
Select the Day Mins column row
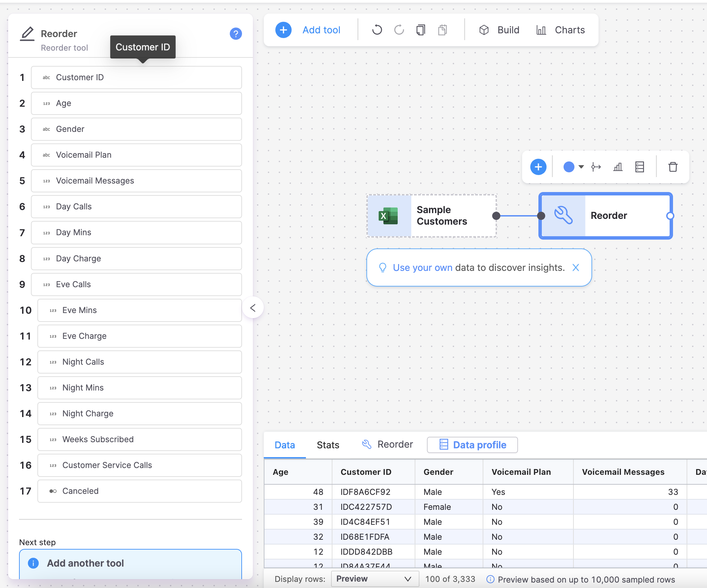136,232
